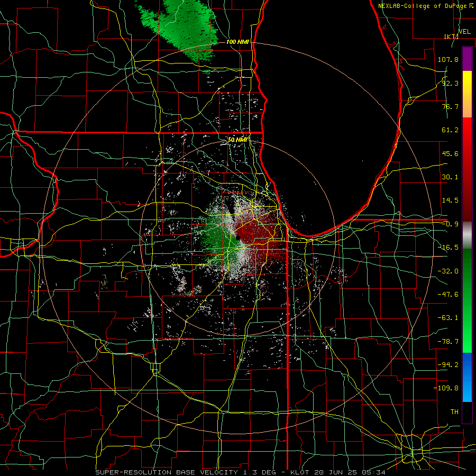Click the 92.3 legend value
Image resolution: width=476 pixels, height=476 pixels.
[x=450, y=83]
